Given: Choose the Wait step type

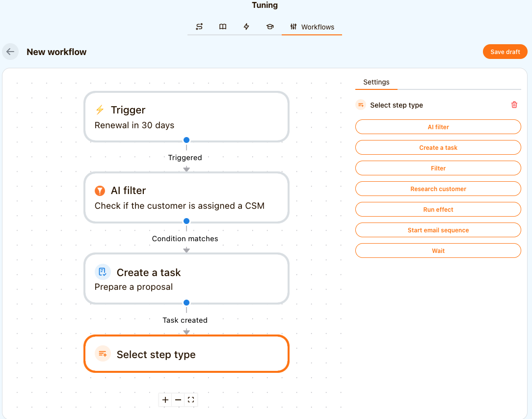Looking at the screenshot, I should [438, 251].
